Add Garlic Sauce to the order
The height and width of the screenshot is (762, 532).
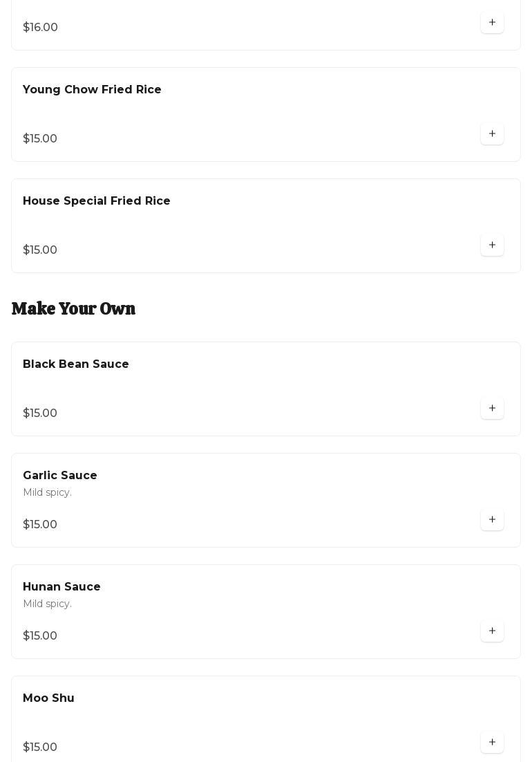point(492,520)
